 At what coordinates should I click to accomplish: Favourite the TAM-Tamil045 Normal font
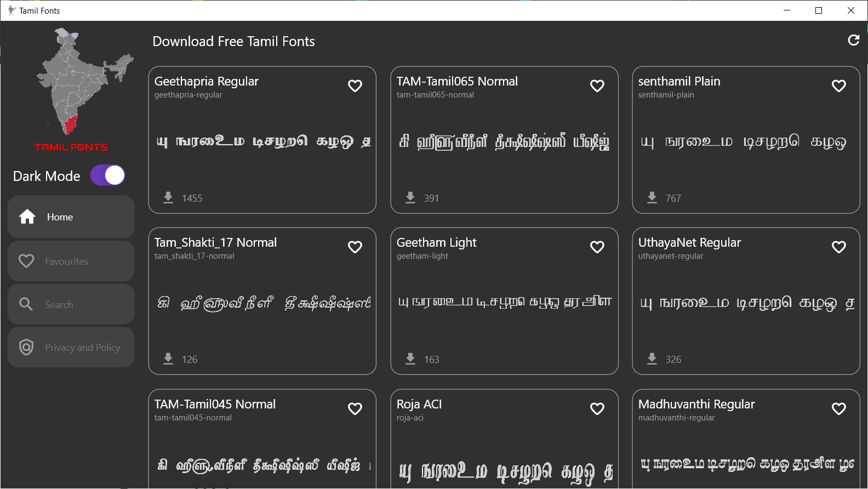(355, 409)
